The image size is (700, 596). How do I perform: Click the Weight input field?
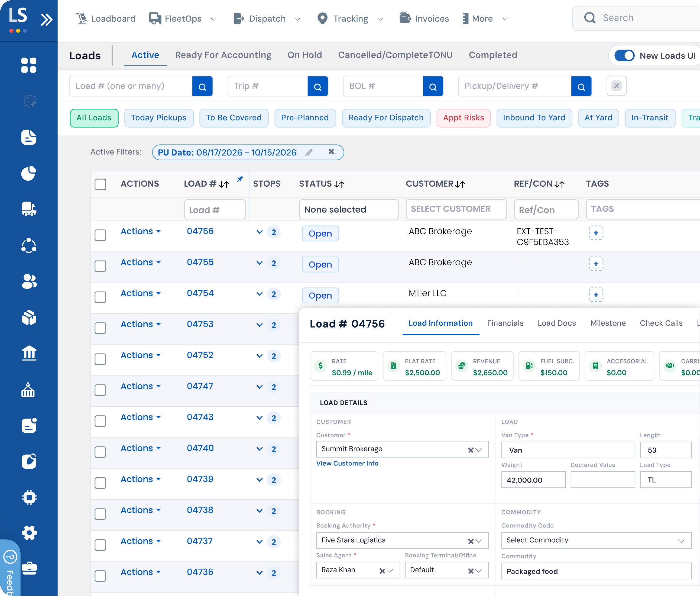[533, 480]
